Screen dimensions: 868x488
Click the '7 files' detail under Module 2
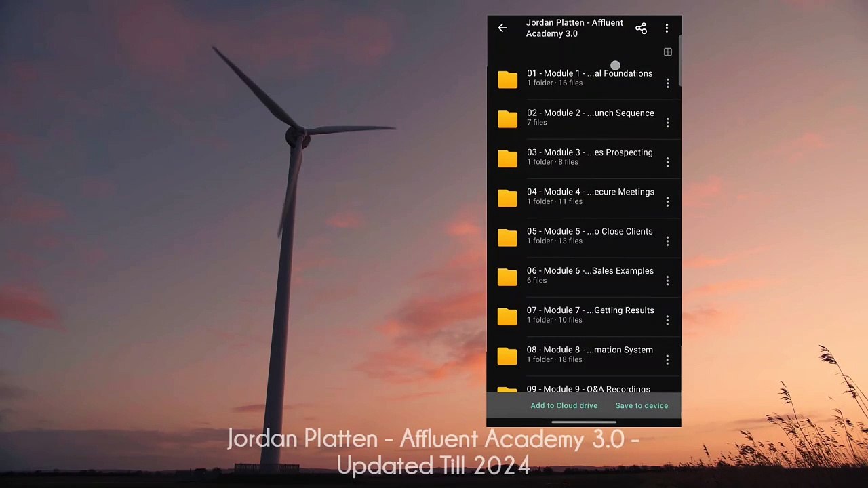coord(537,123)
